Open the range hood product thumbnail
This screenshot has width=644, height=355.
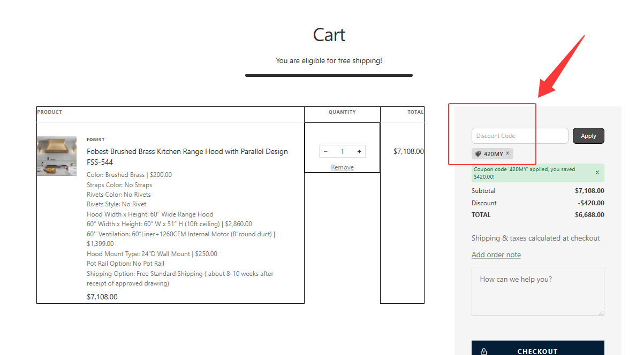[x=56, y=156]
